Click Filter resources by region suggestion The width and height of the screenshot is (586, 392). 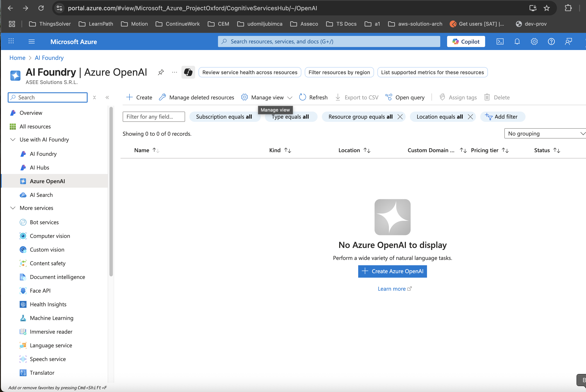pyautogui.click(x=339, y=72)
